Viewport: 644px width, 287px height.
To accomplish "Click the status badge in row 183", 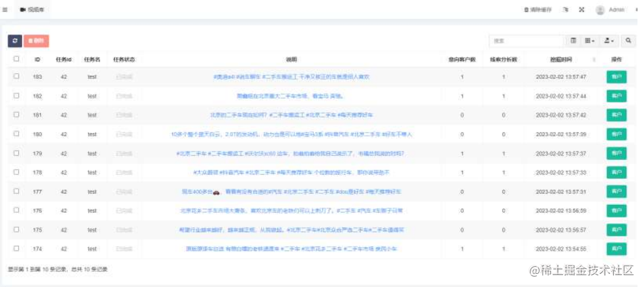I will [x=124, y=77].
